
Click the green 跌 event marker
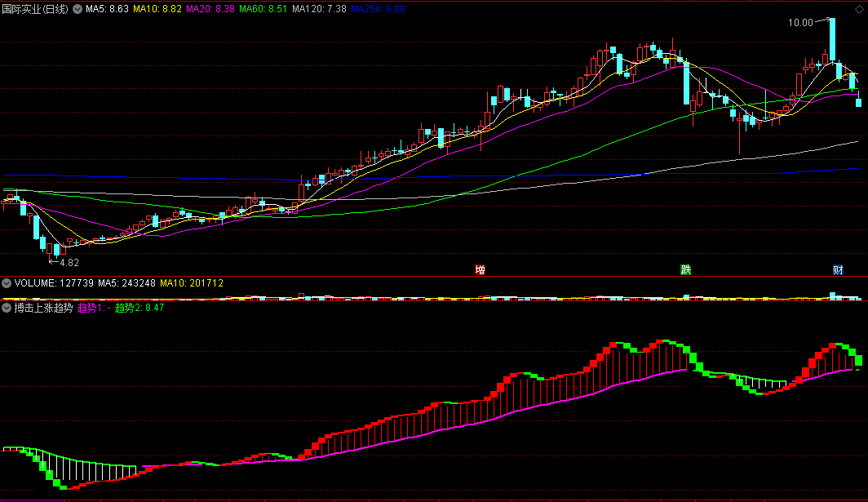[x=686, y=270]
